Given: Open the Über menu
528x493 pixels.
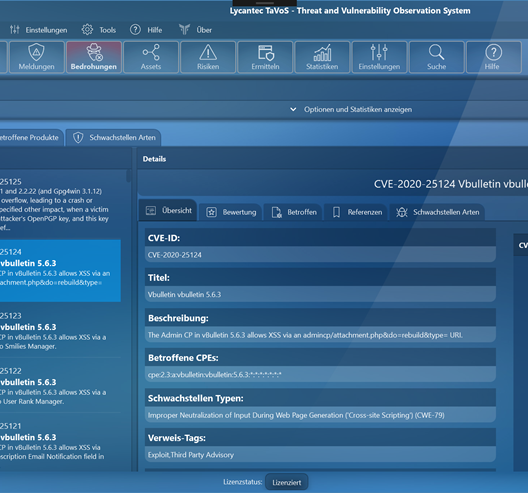Looking at the screenshot, I should tap(204, 30).
